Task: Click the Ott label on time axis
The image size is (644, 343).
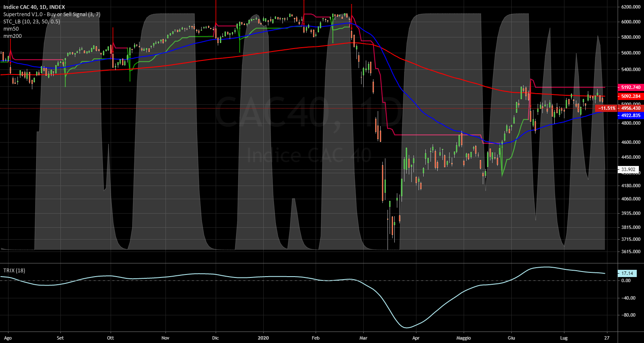Action: coord(111,338)
